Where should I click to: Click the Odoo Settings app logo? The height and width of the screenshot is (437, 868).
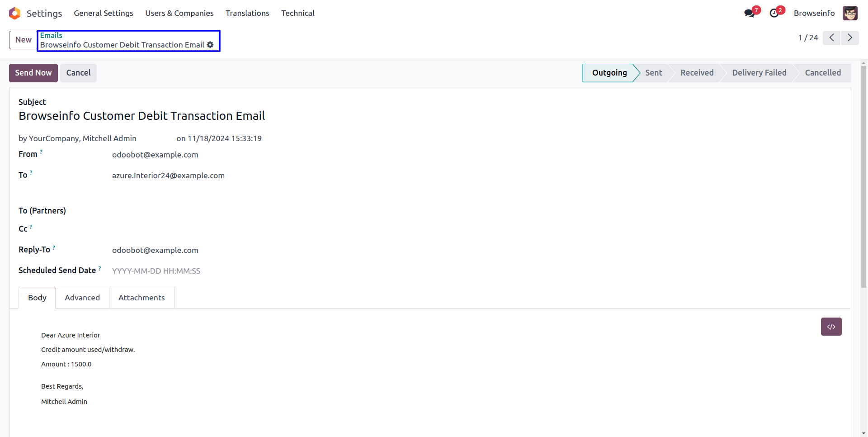15,13
